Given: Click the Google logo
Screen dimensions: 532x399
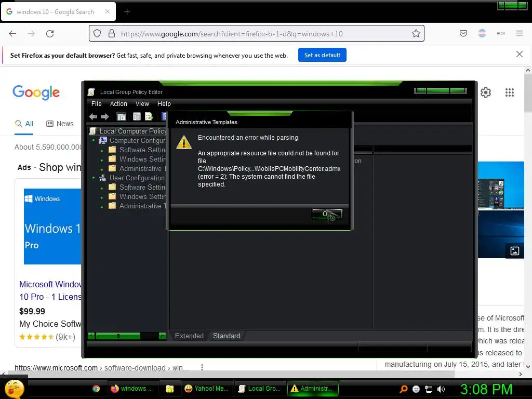Looking at the screenshot, I should [x=36, y=92].
